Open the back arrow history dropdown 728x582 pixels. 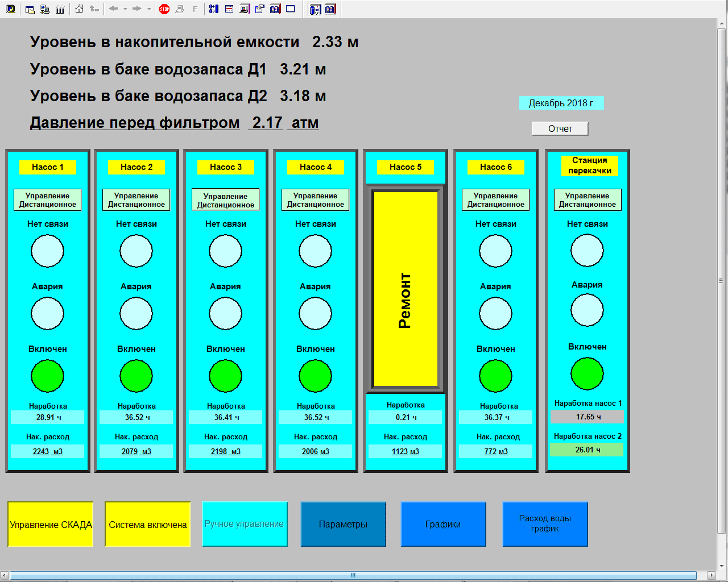[125, 9]
